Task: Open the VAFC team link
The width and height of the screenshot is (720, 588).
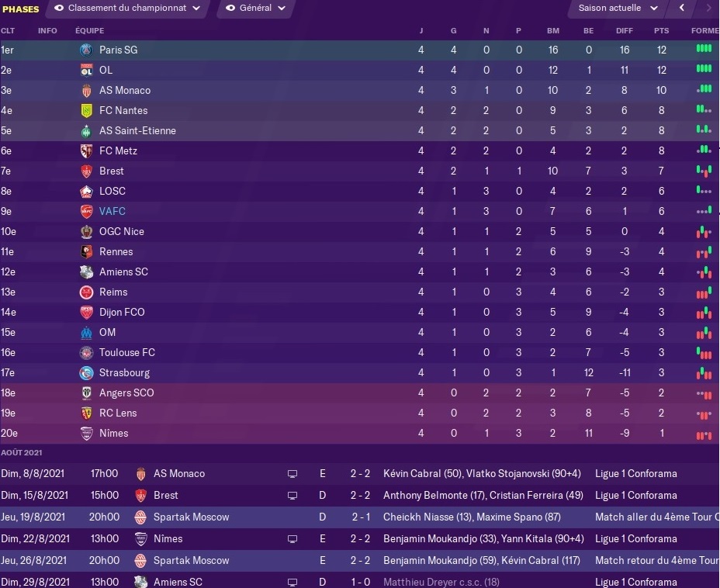Action: pyautogui.click(x=112, y=211)
